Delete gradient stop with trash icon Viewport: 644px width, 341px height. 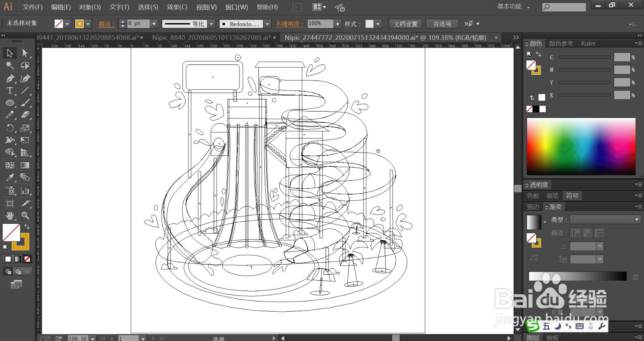[x=636, y=277]
